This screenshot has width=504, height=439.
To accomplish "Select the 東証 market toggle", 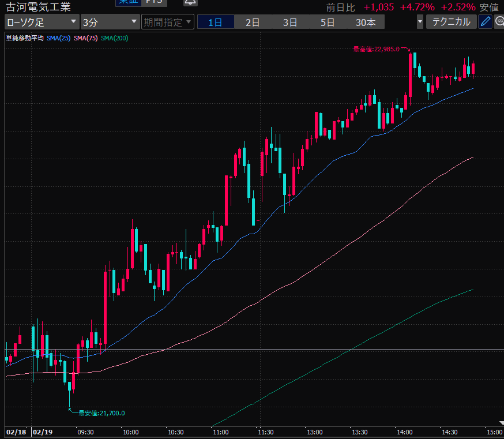I will click(128, 2).
